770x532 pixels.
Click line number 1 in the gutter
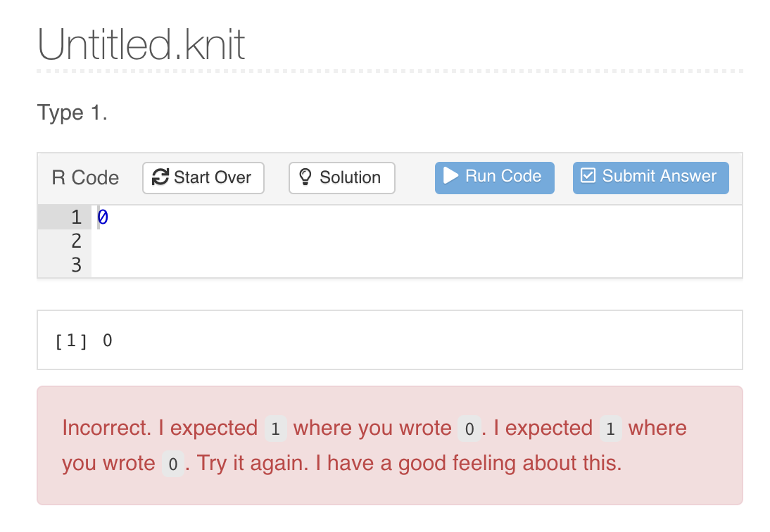[76, 217]
